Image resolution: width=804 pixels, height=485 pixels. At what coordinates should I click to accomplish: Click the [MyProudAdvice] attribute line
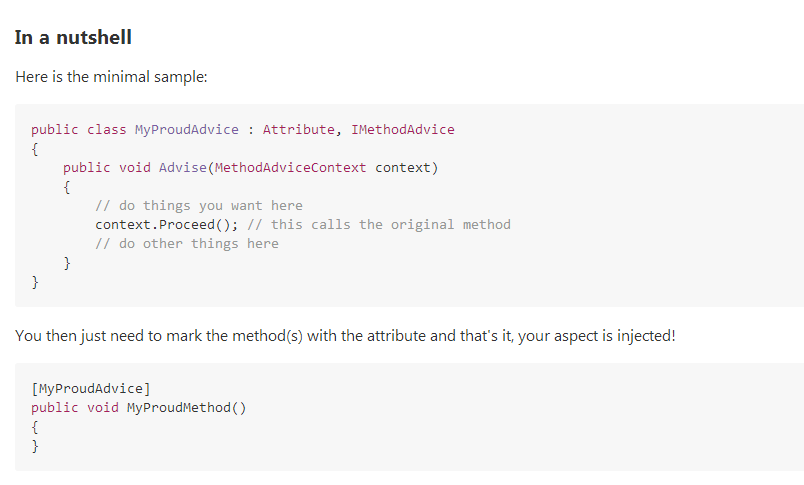tap(91, 389)
